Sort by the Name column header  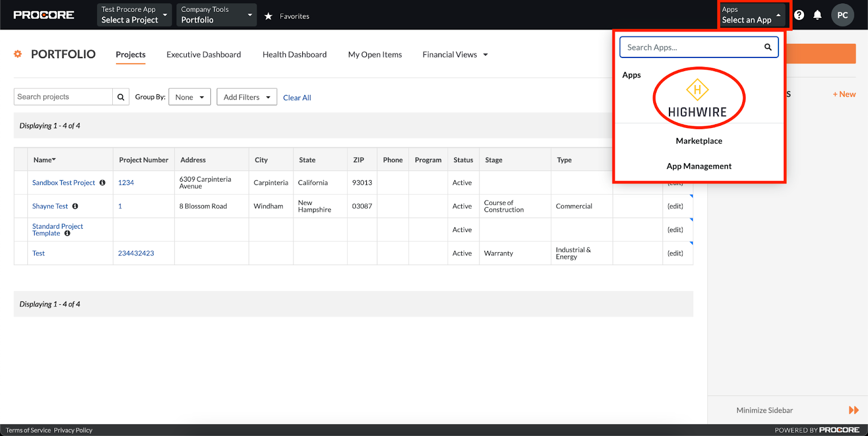(x=44, y=160)
